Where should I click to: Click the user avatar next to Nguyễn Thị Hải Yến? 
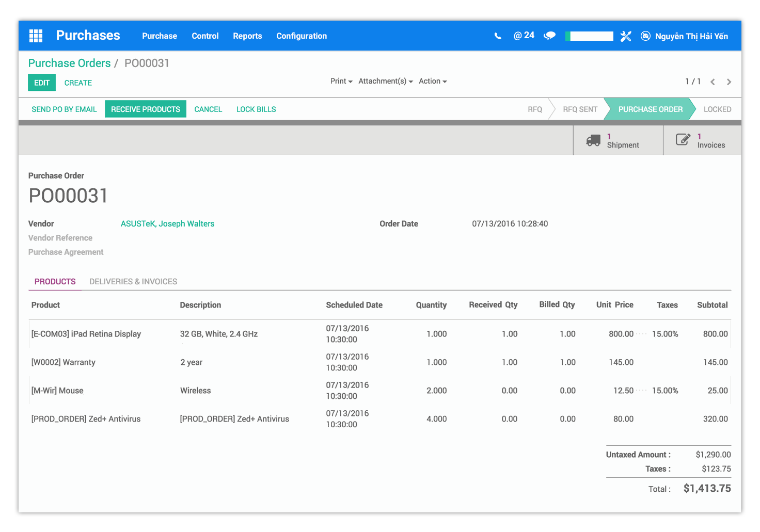(x=645, y=36)
